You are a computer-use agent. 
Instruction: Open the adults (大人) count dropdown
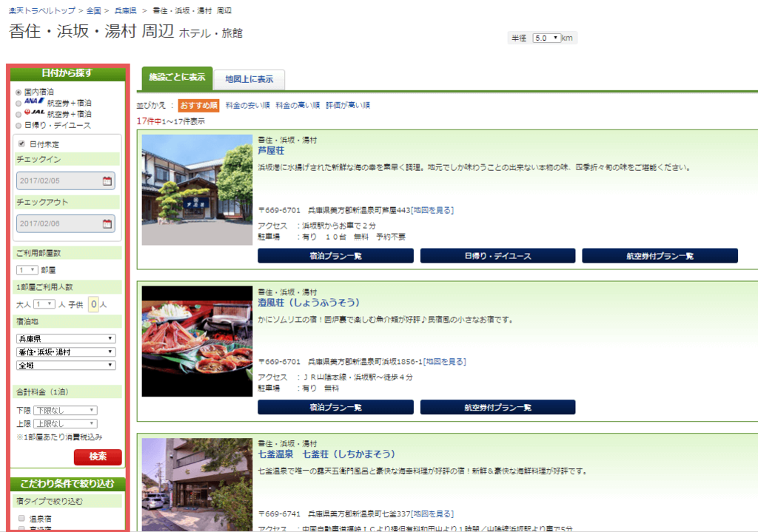(x=44, y=304)
